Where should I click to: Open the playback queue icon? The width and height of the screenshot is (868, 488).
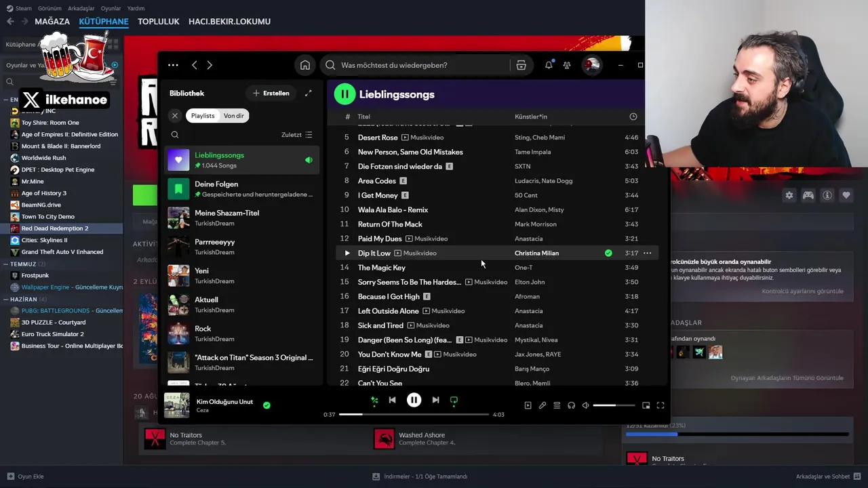click(x=557, y=405)
